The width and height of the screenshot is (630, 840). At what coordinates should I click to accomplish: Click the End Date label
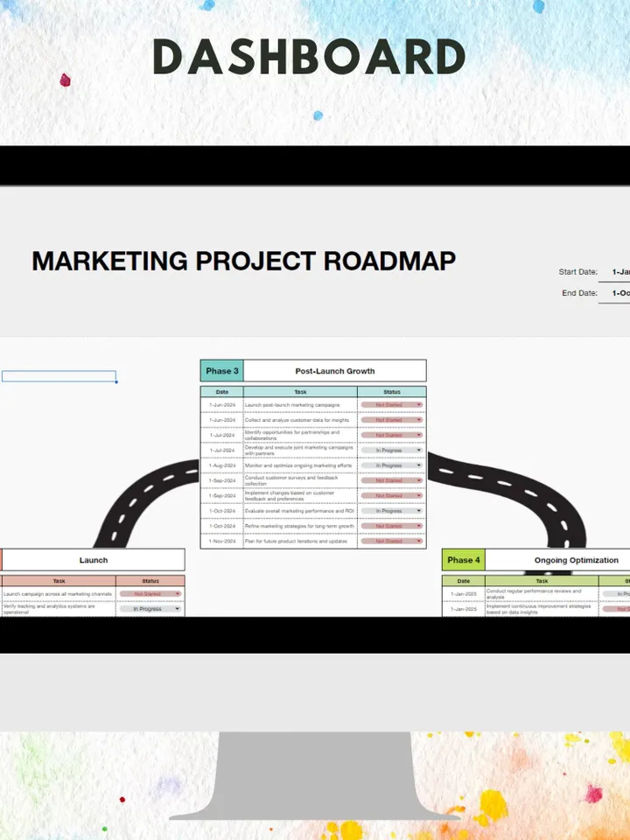tap(579, 293)
